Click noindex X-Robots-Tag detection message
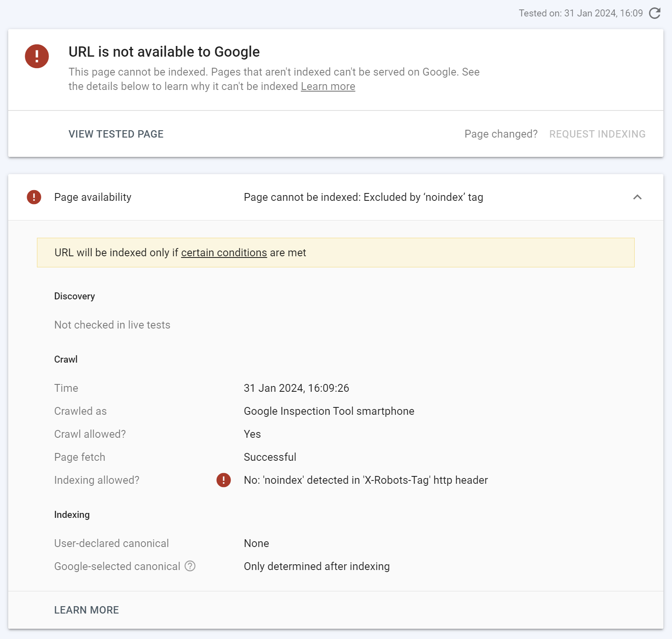672x639 pixels. (x=365, y=480)
